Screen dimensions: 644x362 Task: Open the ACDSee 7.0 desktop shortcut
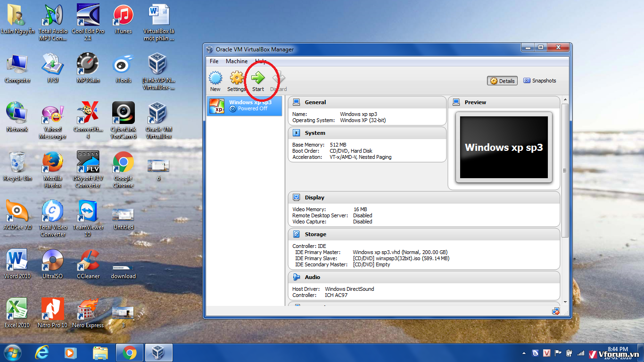point(17,214)
